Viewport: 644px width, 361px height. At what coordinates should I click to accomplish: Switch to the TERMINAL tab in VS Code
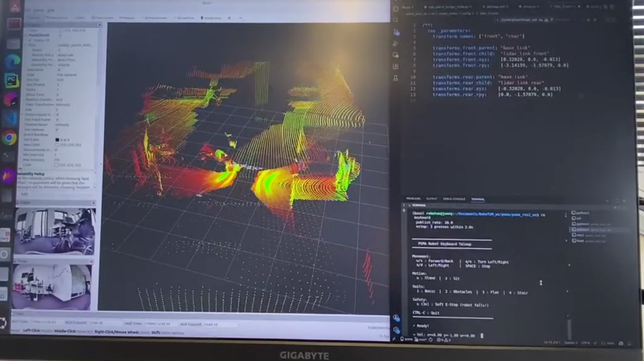tap(478, 199)
